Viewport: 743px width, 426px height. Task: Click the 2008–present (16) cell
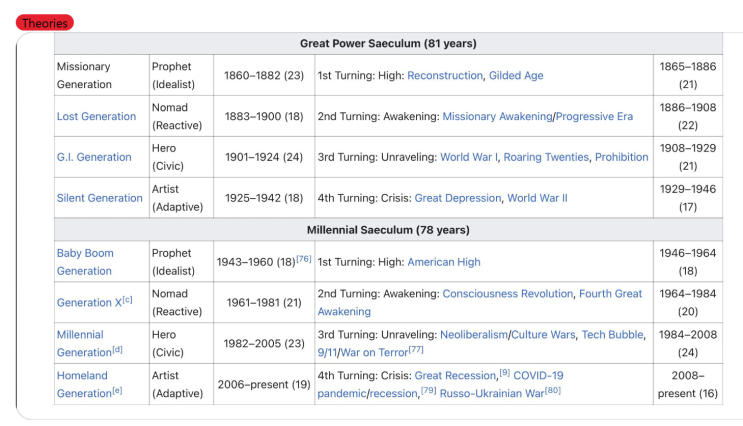(x=688, y=384)
